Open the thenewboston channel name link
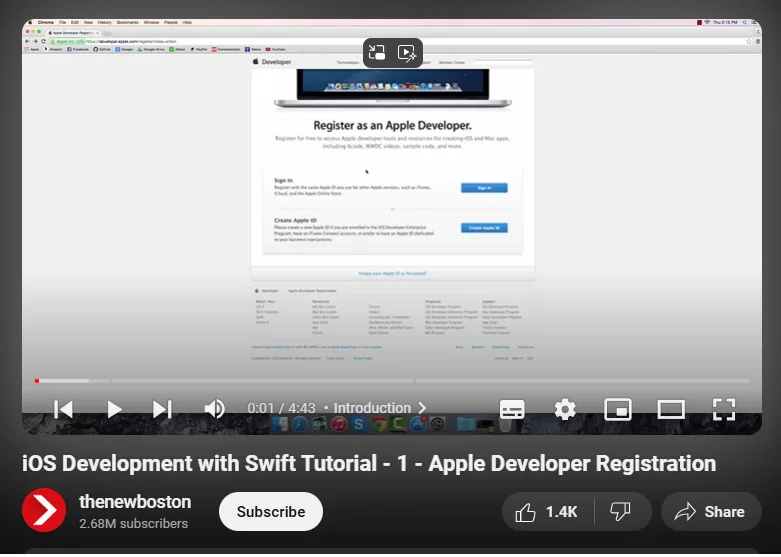Image resolution: width=781 pixels, height=557 pixels. tap(135, 502)
